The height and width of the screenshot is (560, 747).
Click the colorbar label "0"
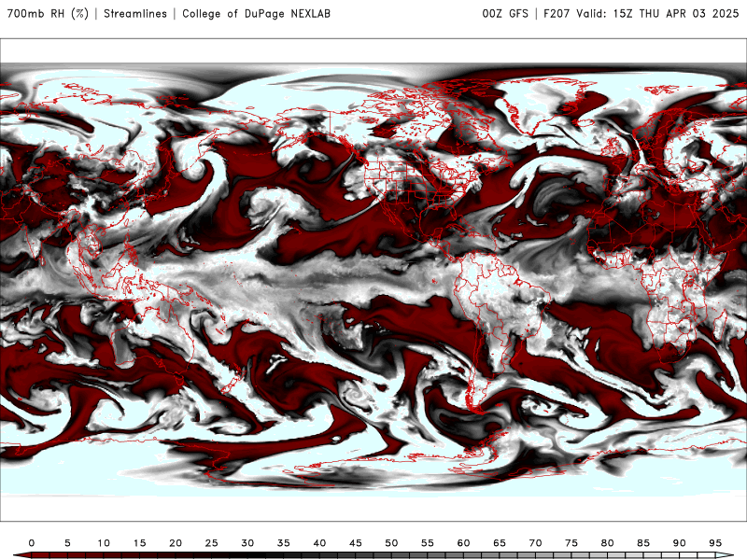click(32, 543)
